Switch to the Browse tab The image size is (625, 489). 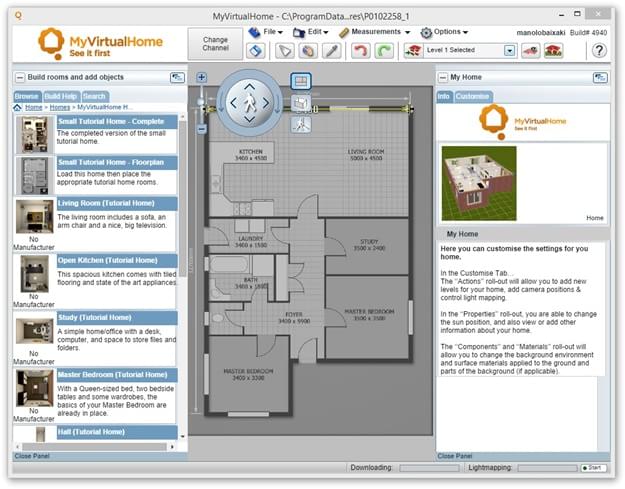(26, 96)
